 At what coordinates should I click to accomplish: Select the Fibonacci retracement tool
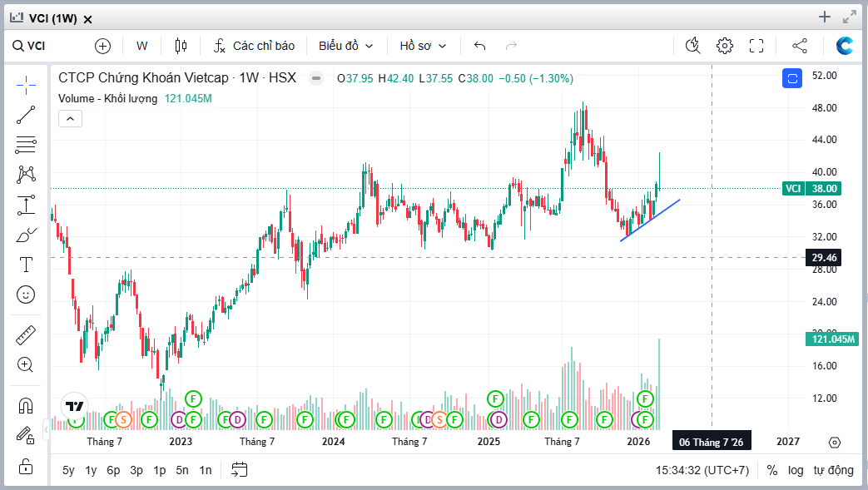(x=26, y=145)
